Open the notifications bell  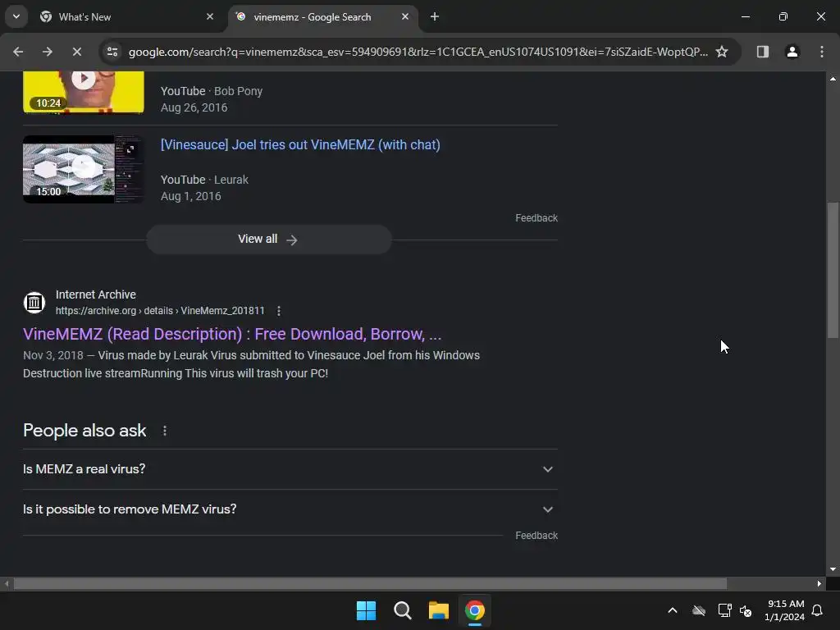coord(817,610)
